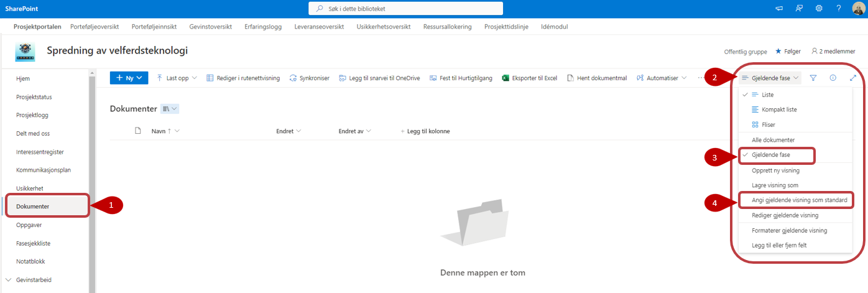Click the Synkroniser button in the toolbar

pyautogui.click(x=310, y=78)
